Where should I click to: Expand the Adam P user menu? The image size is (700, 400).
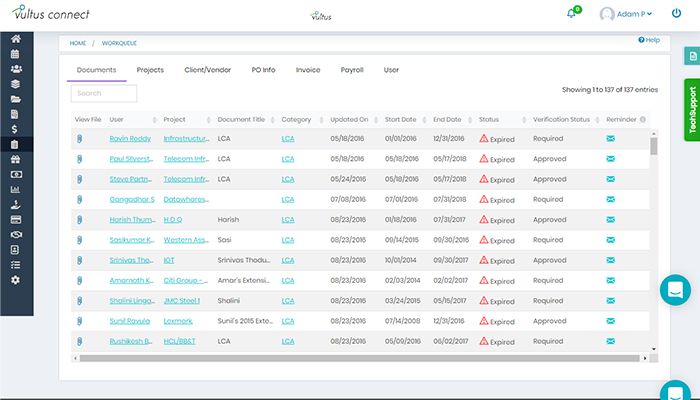626,14
